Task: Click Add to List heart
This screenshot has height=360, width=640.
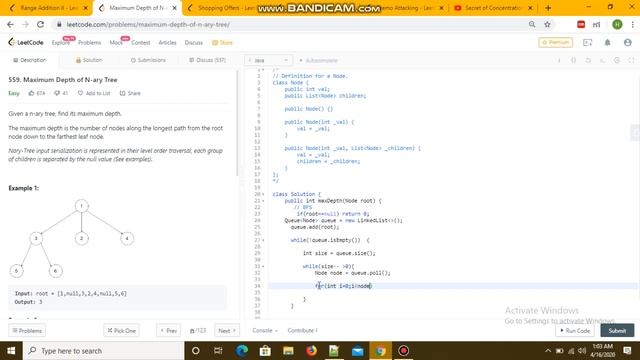Action: pyautogui.click(x=94, y=93)
